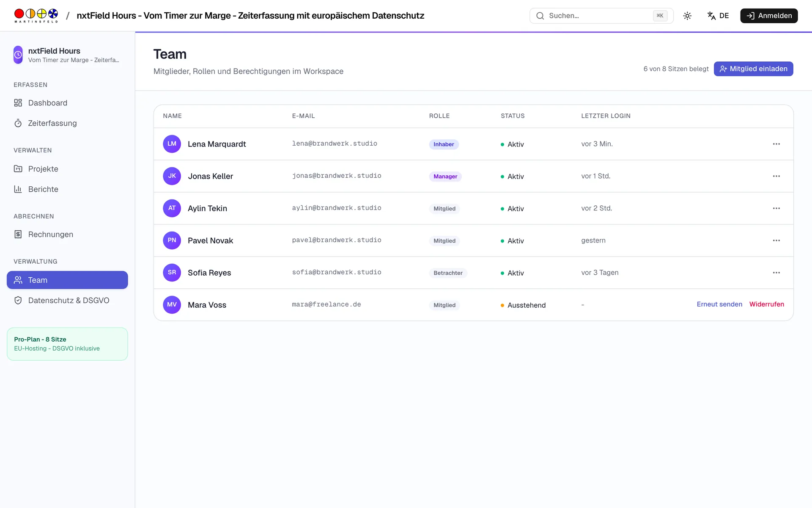Click Aylin Tekin's Mitglied role badge
Screen dimensions: 812x508
(444, 209)
